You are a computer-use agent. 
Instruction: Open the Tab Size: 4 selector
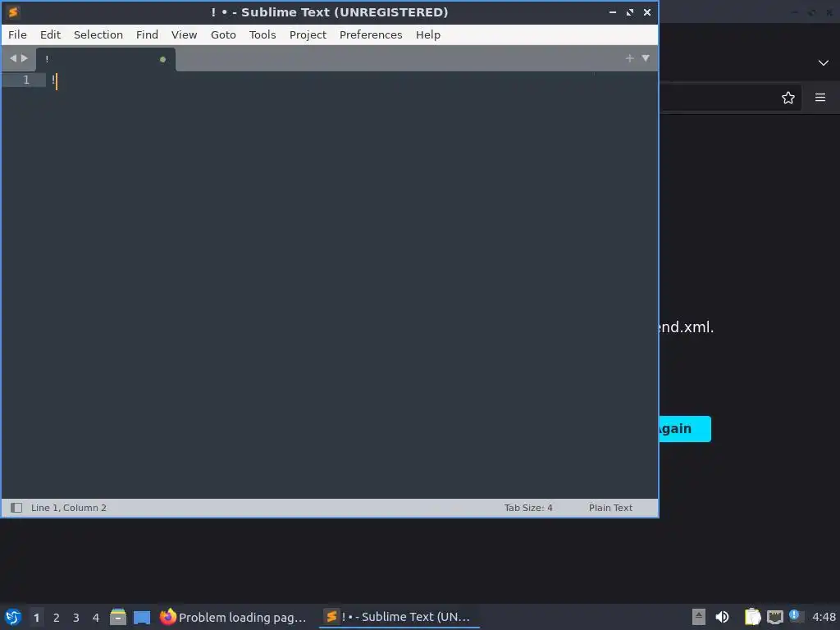528,507
